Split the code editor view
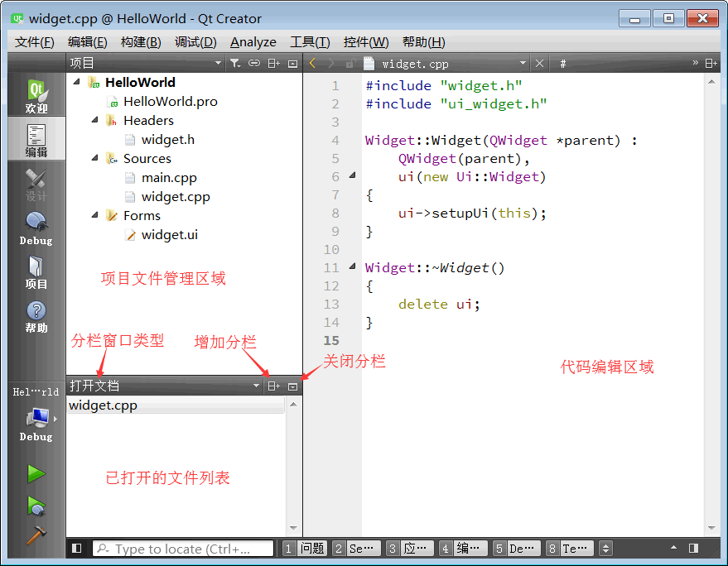Screen dimensions: 728x566 coord(711,63)
